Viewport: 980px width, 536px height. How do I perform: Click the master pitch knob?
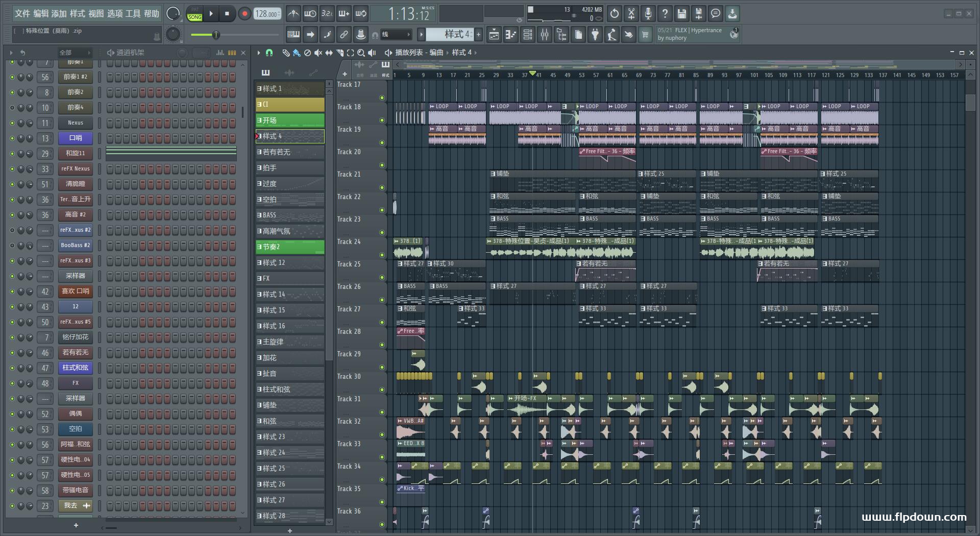[x=174, y=34]
